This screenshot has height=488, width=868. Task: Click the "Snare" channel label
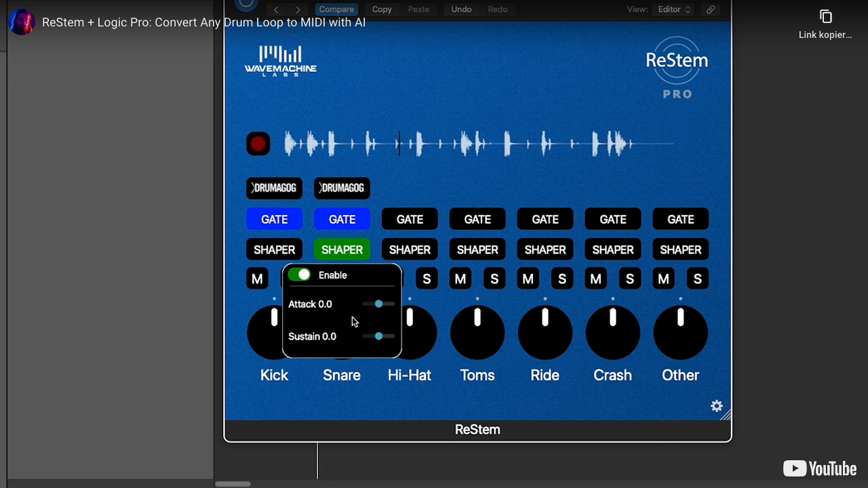pos(342,375)
